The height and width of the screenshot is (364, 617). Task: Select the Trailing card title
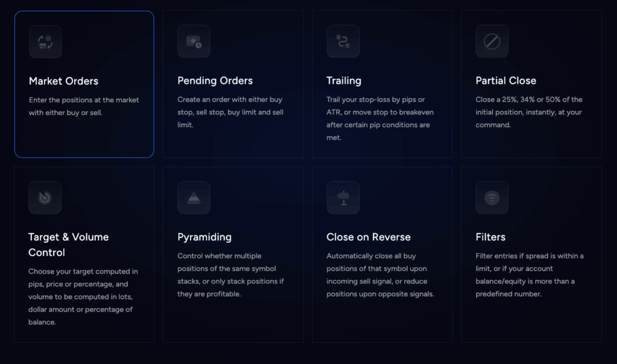click(343, 81)
